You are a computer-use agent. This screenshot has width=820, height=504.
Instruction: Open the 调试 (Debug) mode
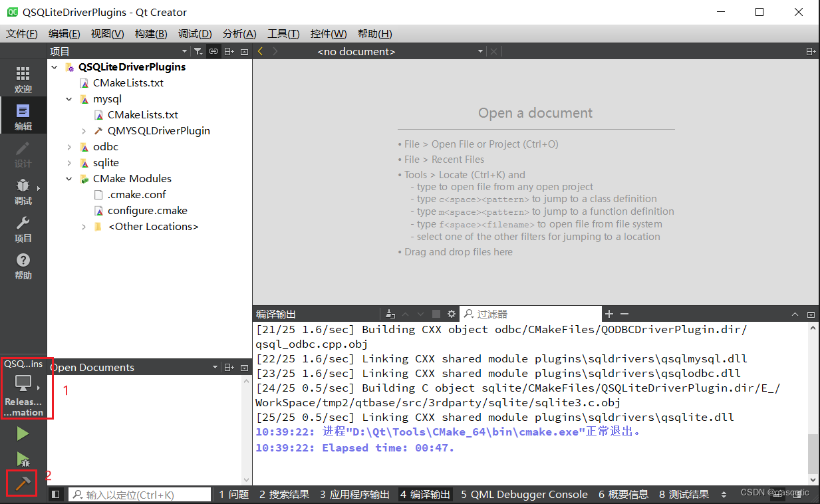(23, 191)
